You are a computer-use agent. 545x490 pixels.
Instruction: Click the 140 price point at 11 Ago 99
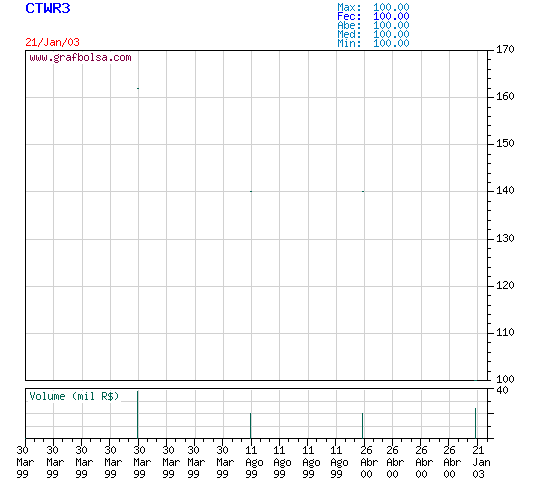251,191
